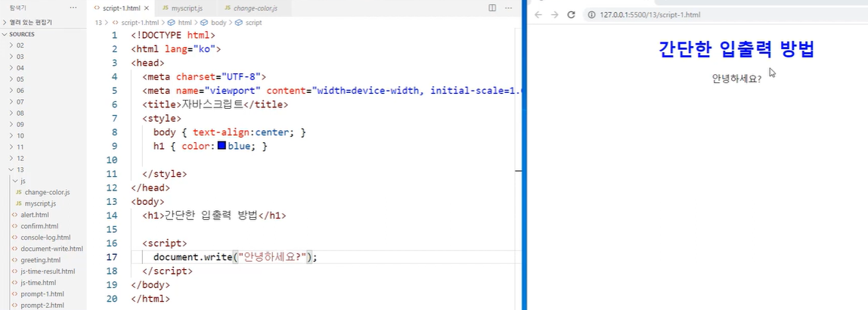Open confirm.html file
868x310 pixels.
[43, 226]
